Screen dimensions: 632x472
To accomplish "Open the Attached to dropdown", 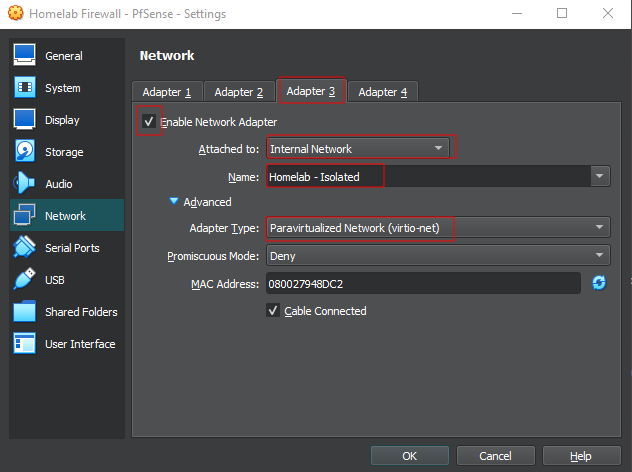I will point(358,148).
